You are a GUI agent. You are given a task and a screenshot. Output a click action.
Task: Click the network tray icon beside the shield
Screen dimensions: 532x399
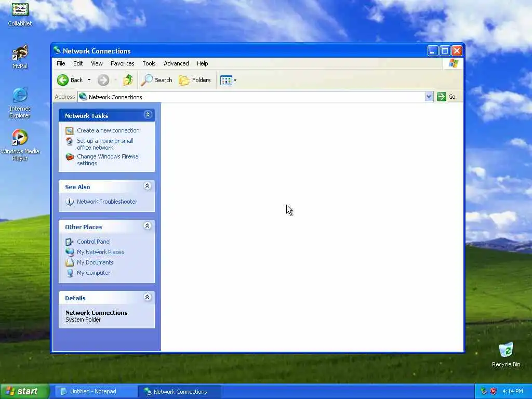click(484, 391)
